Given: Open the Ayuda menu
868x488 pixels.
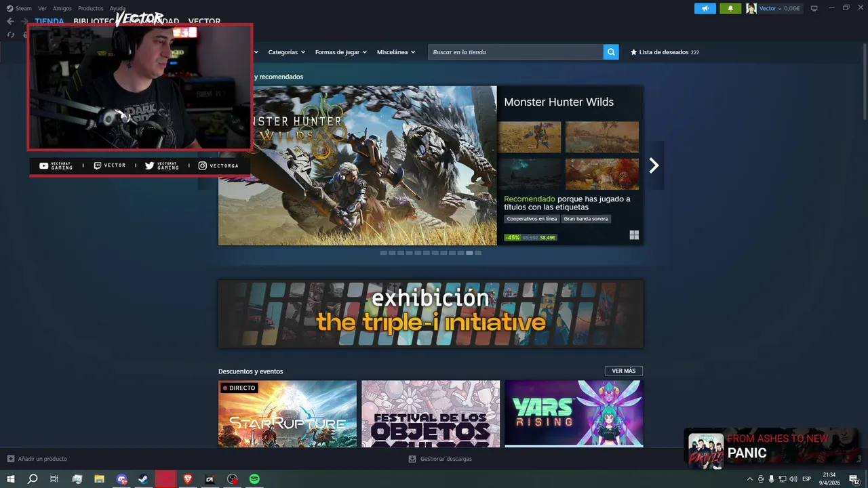Looking at the screenshot, I should 118,9.
